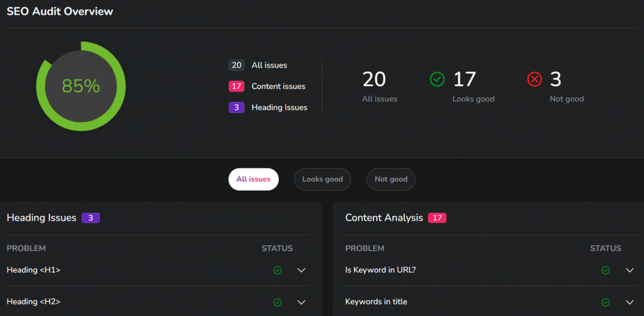Click the large 20 All issues summary count
Screen dimensions: 644x316
[x=374, y=79]
